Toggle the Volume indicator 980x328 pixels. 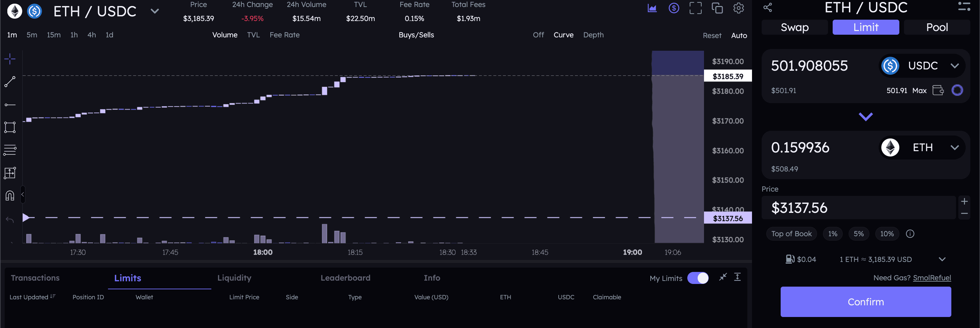(x=225, y=35)
